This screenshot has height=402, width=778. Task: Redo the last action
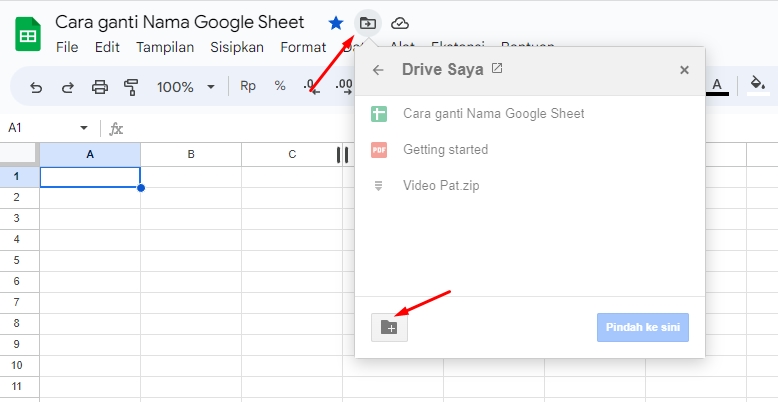(67, 87)
